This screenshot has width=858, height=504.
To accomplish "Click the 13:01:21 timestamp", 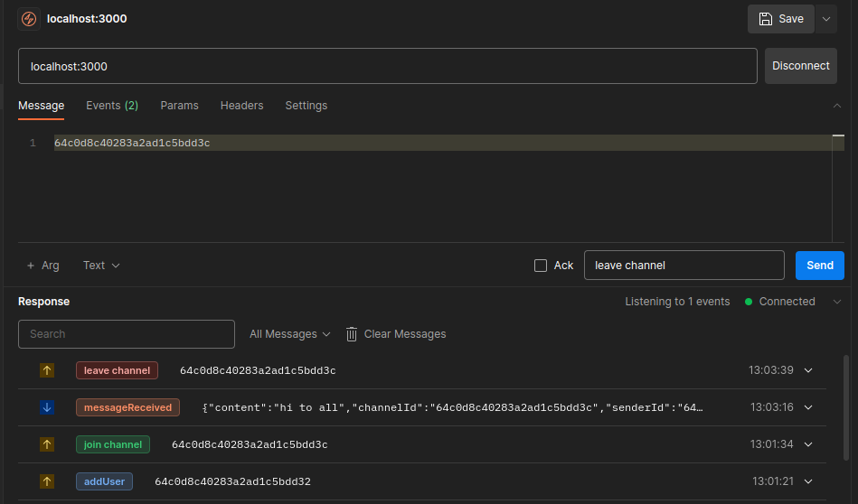I will [x=773, y=482].
